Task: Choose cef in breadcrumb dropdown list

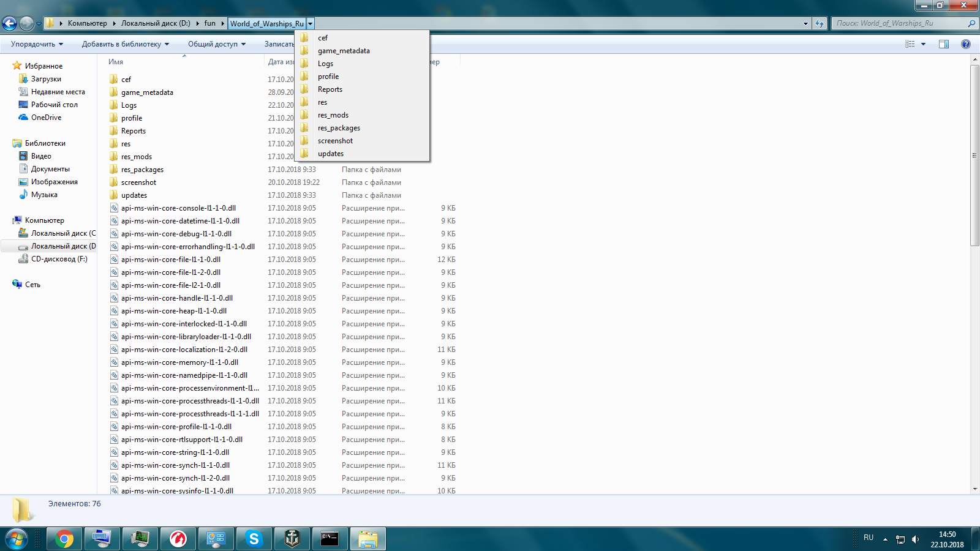Action: (x=362, y=38)
